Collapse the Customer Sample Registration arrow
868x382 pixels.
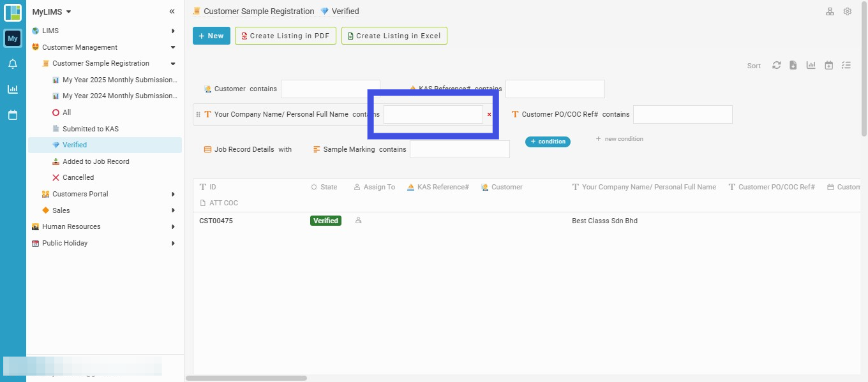[x=173, y=64]
